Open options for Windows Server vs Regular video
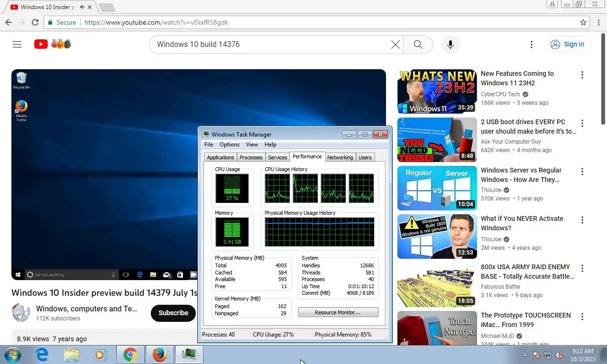Image resolution: width=607 pixels, height=364 pixels. [582, 172]
